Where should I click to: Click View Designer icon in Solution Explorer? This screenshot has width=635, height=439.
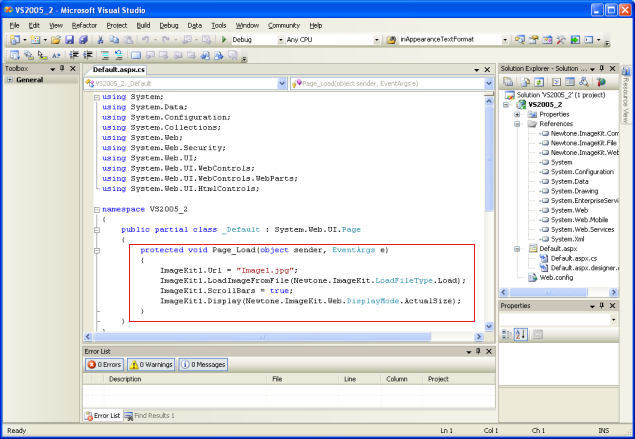[x=570, y=82]
